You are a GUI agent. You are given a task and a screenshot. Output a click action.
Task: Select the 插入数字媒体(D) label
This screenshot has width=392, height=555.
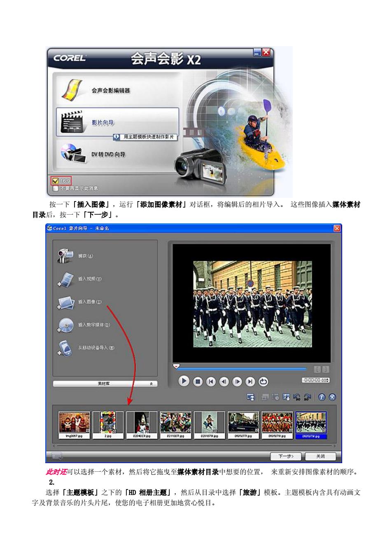pos(94,325)
